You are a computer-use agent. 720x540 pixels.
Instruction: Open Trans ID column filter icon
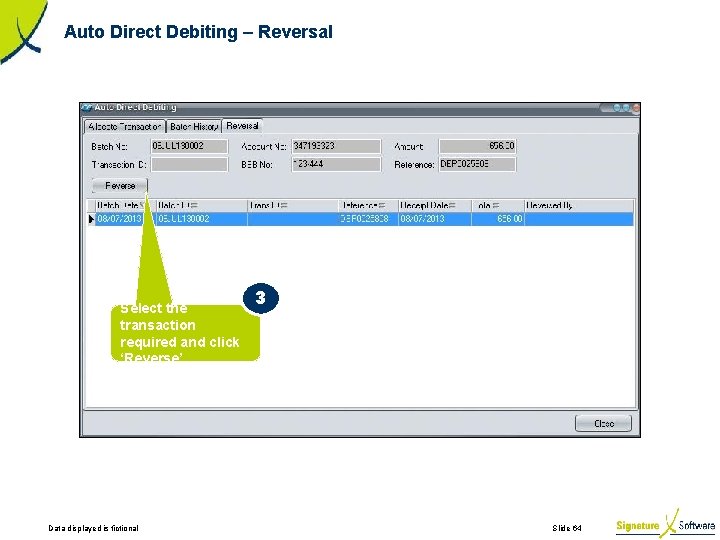(x=283, y=206)
